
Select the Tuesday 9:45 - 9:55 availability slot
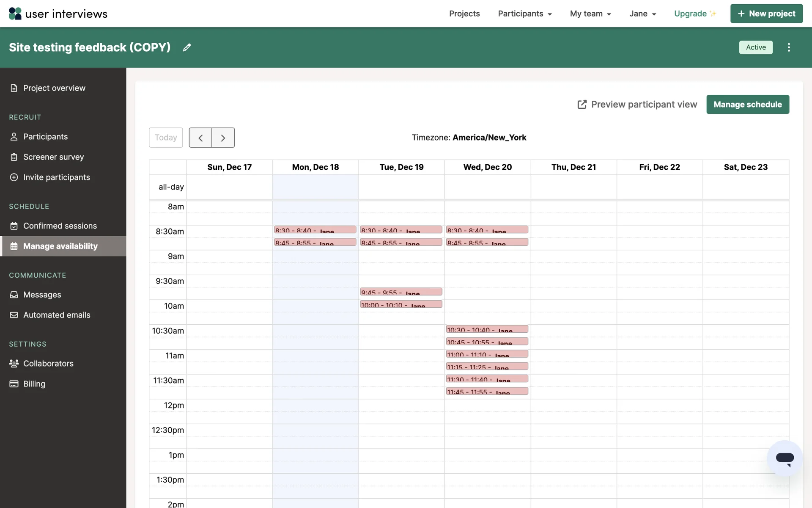coord(401,292)
